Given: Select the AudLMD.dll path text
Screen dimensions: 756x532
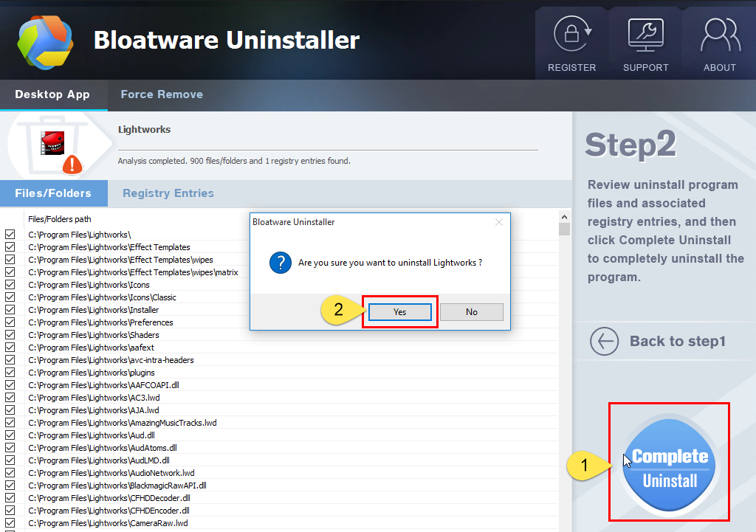Looking at the screenshot, I should point(99,460).
